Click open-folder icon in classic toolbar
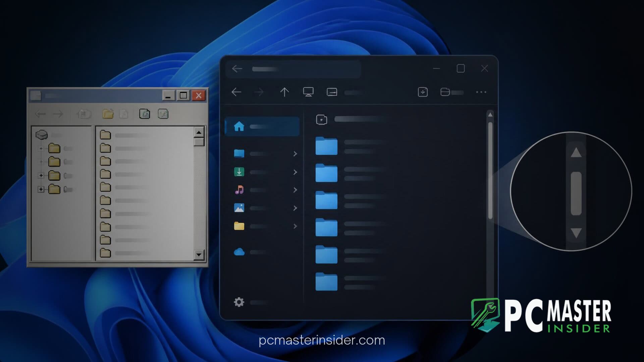Viewport: 644px width, 362px height. click(x=108, y=114)
